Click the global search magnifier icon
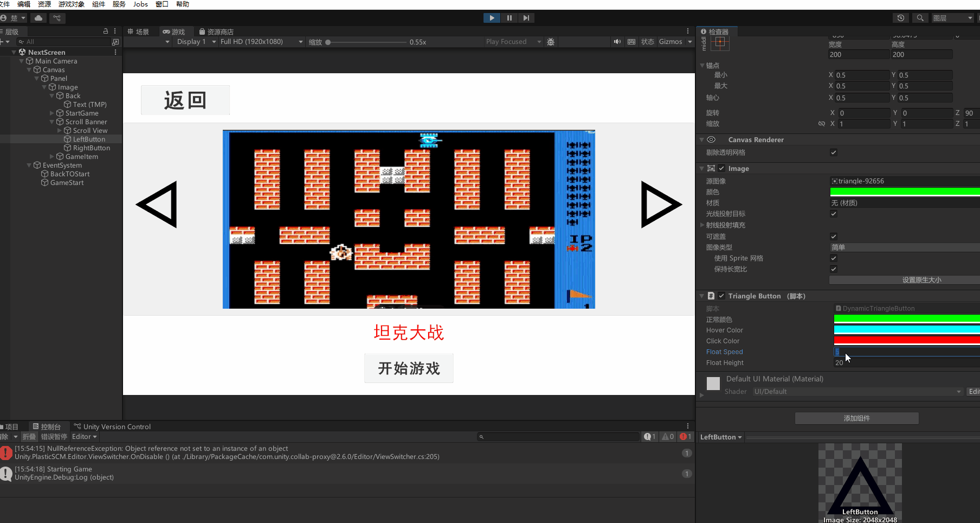The width and height of the screenshot is (980, 523). (x=920, y=18)
